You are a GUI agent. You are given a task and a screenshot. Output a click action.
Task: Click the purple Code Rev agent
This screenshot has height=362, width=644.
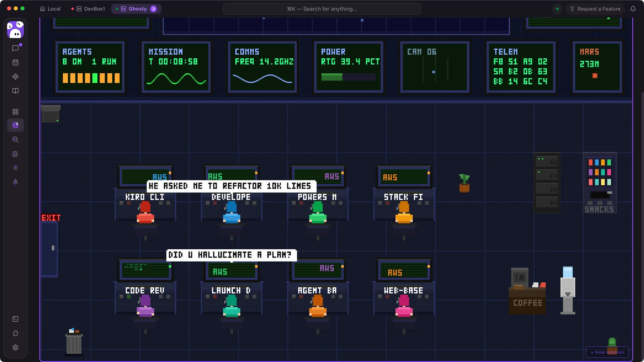[145, 306]
